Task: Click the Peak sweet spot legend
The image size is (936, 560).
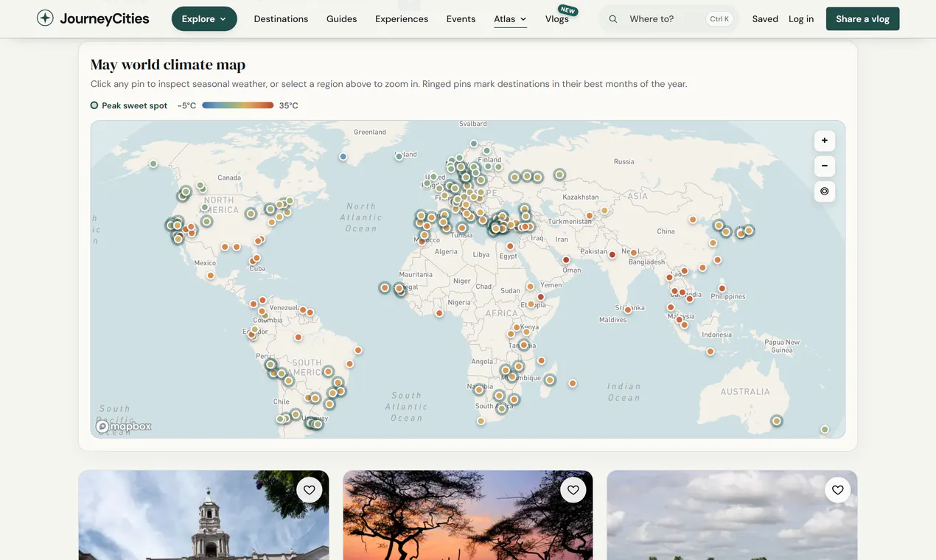Action: pyautogui.click(x=129, y=105)
